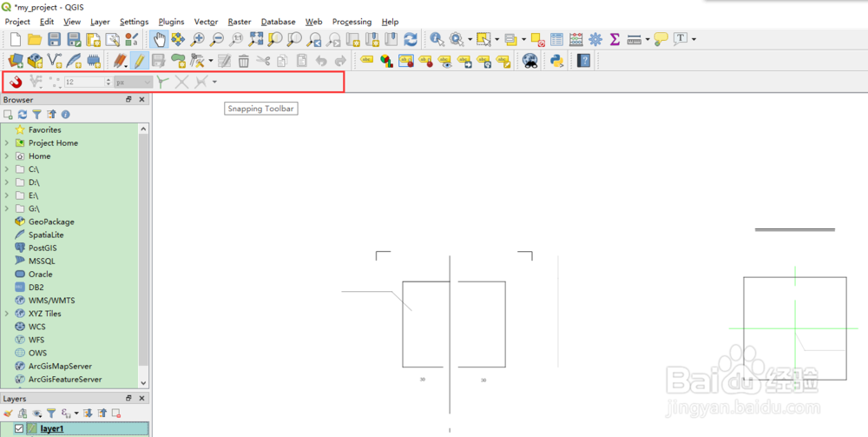Open the measure tool dropdown arrow

pos(648,39)
